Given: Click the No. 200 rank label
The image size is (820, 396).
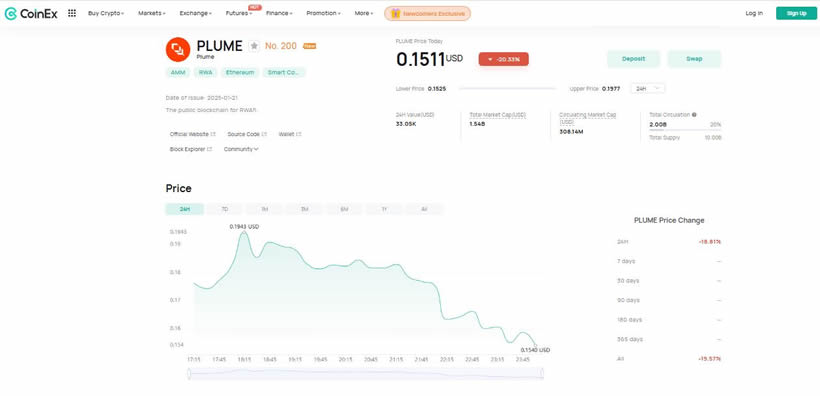Looking at the screenshot, I should [281, 46].
